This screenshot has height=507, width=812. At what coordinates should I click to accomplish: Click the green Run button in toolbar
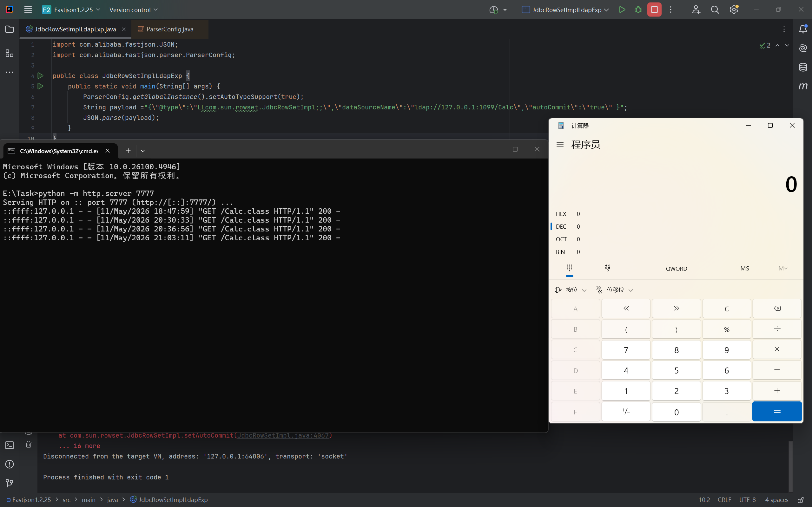(x=622, y=10)
